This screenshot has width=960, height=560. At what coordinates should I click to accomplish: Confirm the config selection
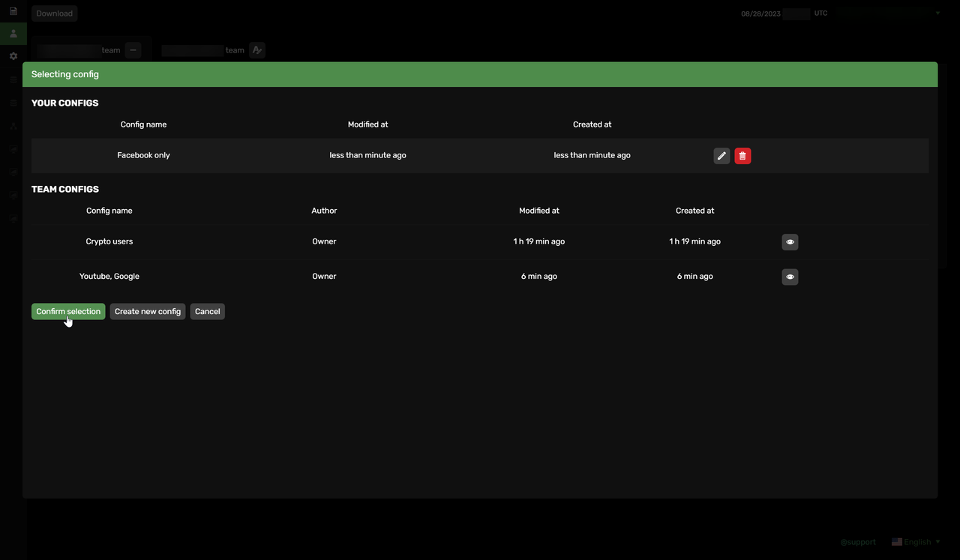tap(68, 311)
